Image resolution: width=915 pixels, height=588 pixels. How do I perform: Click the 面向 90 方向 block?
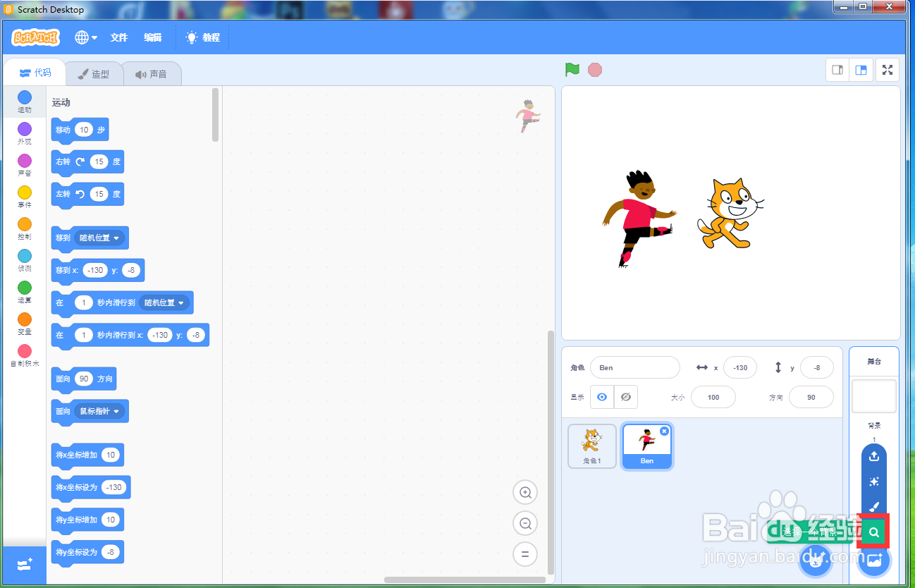pyautogui.click(x=84, y=379)
